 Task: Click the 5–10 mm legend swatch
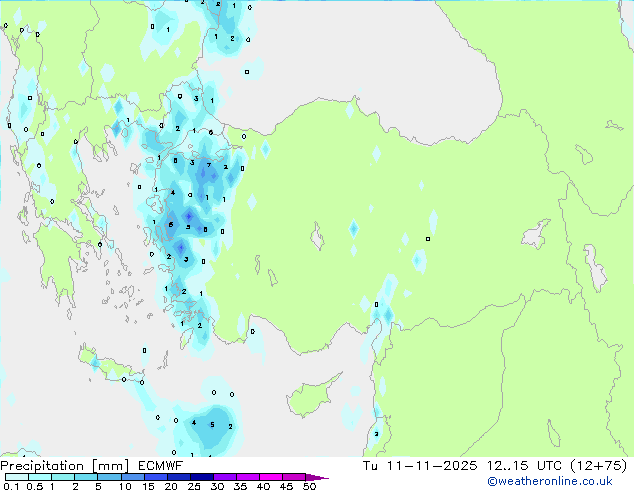tap(110, 477)
